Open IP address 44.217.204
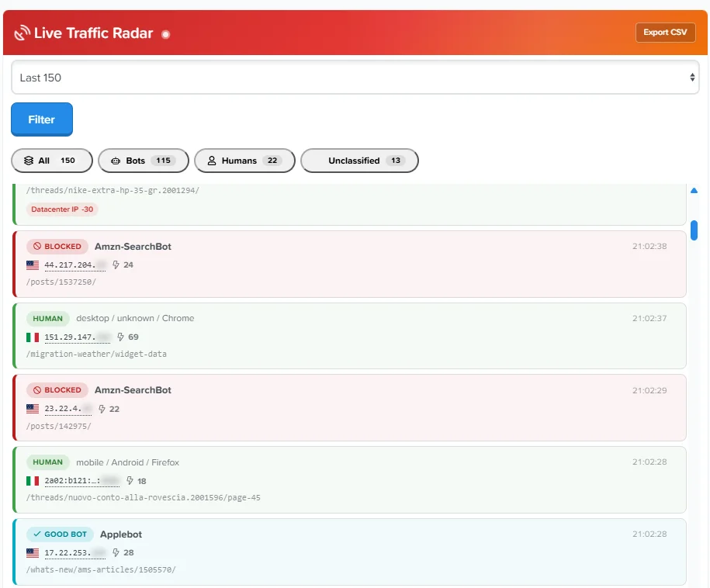 click(75, 265)
